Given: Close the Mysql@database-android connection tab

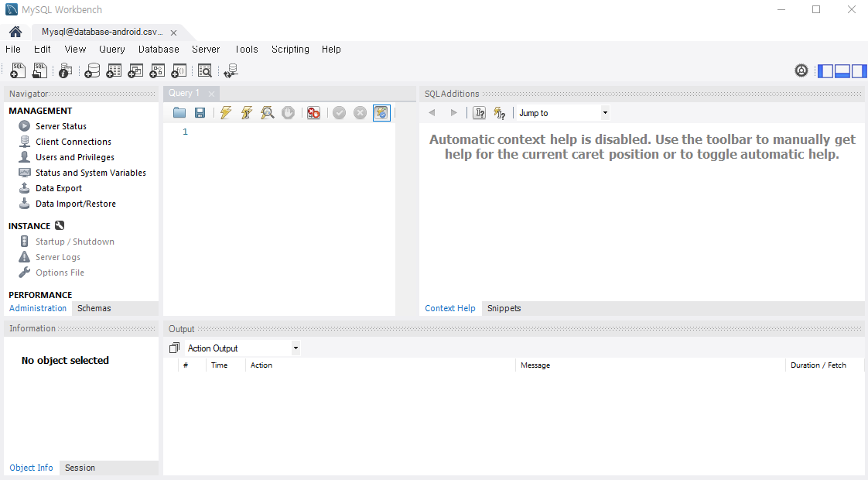Looking at the screenshot, I should (174, 33).
